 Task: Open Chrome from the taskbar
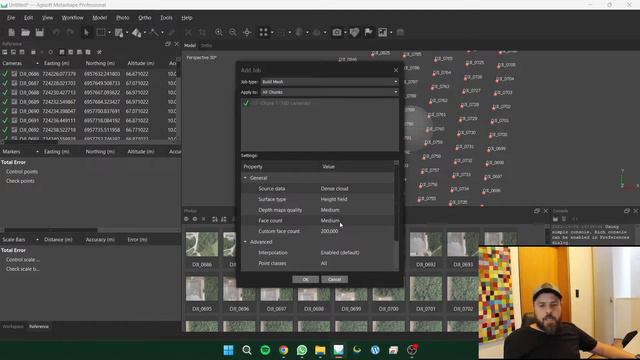[x=284, y=350]
